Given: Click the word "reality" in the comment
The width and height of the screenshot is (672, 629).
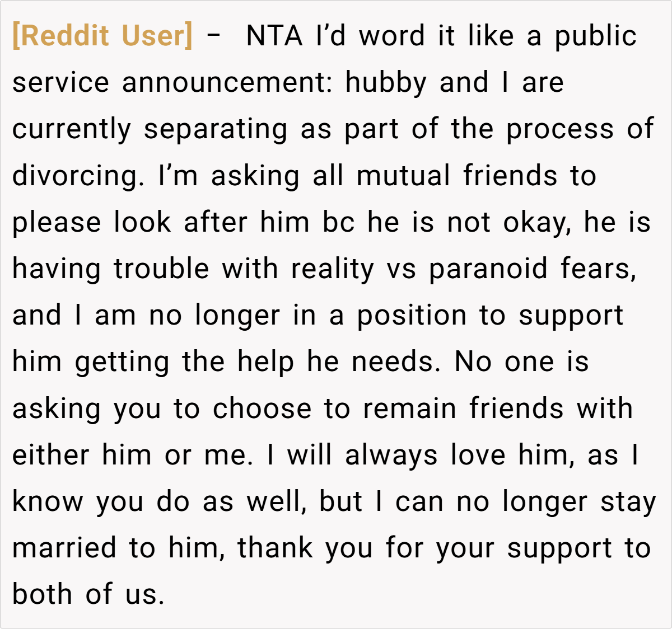Looking at the screenshot, I should point(332,270).
